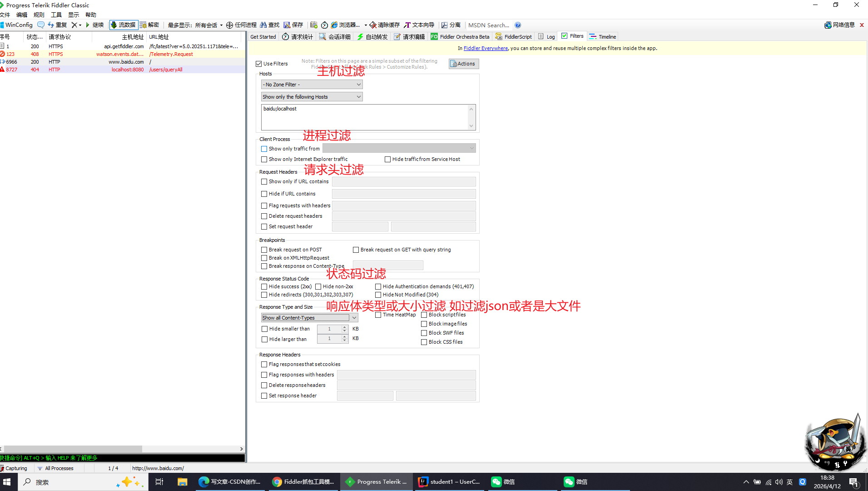Check Show only Internet Explorer traffic
Viewport: 868px width, 491px height.
pos(264,160)
